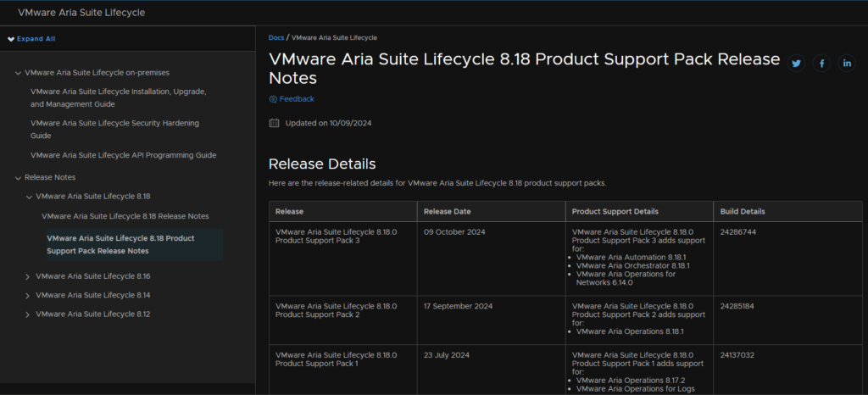Select 8.18 Product Support Pack Release Notes item
The image size is (868, 395).
coord(135,244)
